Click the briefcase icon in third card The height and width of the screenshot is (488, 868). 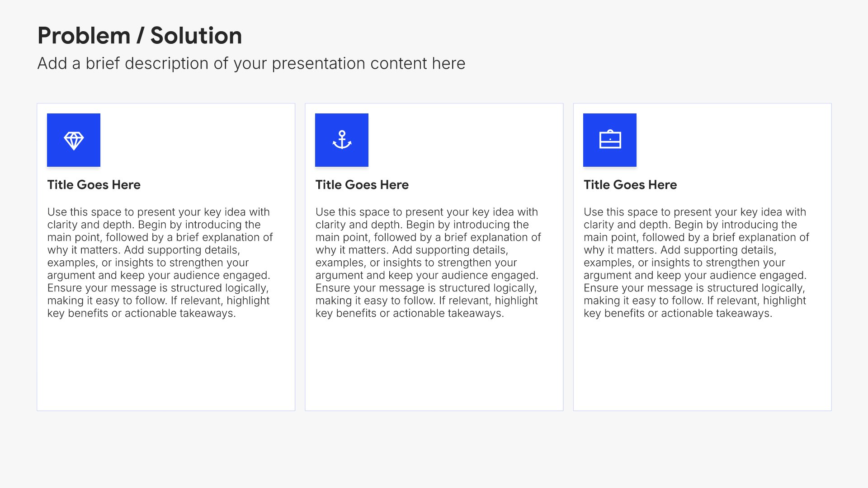[x=610, y=139]
